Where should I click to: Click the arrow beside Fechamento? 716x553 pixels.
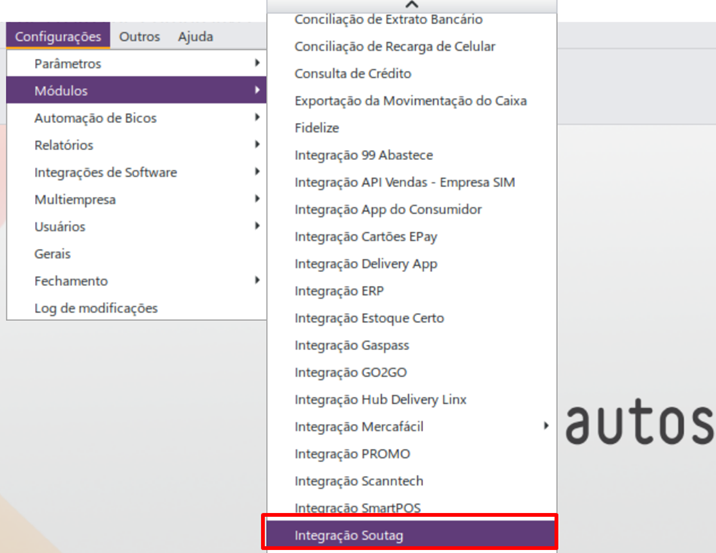[258, 280]
